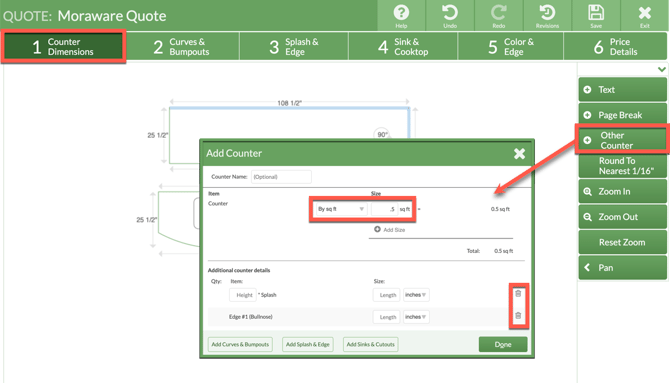
Task: Go to step 6 Price Details
Action: [x=616, y=47]
